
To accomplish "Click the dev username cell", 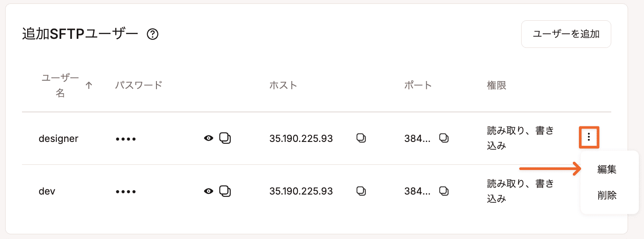I will (47, 191).
